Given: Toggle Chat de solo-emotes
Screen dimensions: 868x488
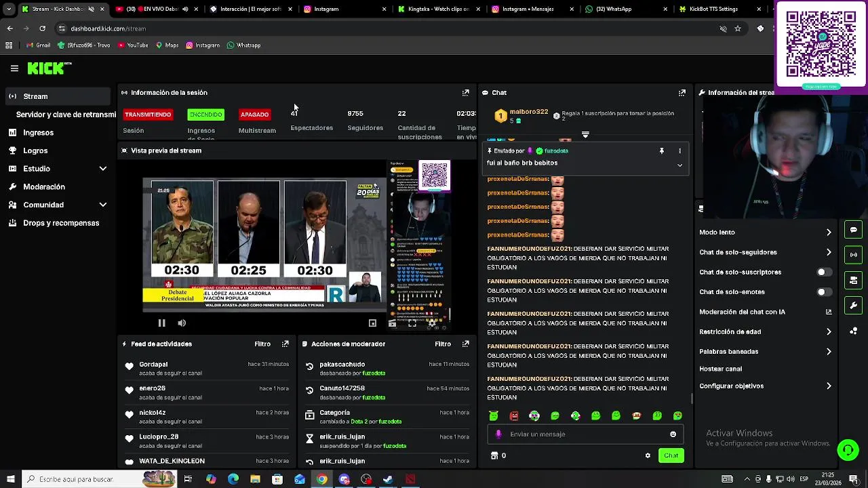Looking at the screenshot, I should point(823,292).
